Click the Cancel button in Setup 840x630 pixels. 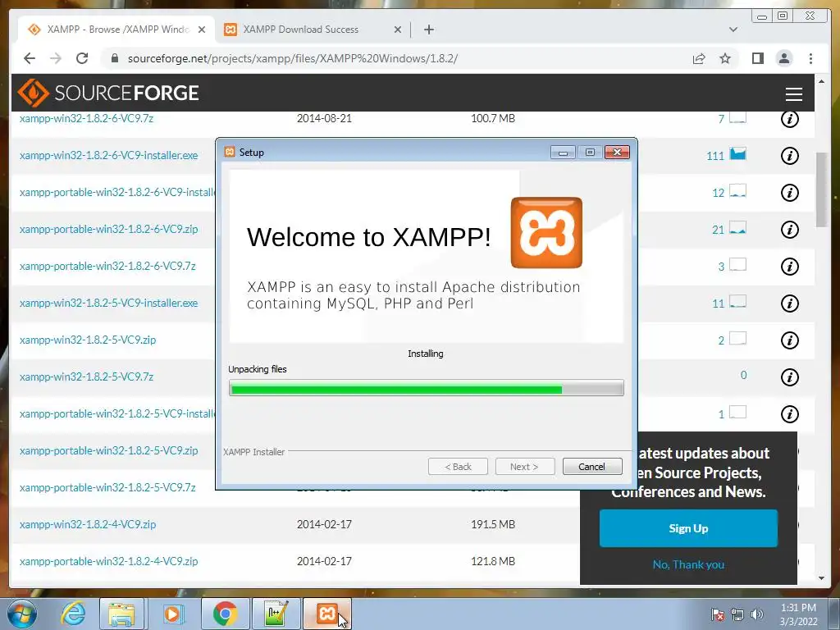coord(592,467)
